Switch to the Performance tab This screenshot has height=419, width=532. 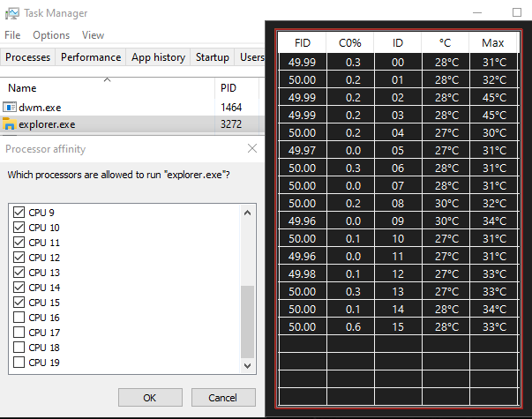tap(91, 57)
